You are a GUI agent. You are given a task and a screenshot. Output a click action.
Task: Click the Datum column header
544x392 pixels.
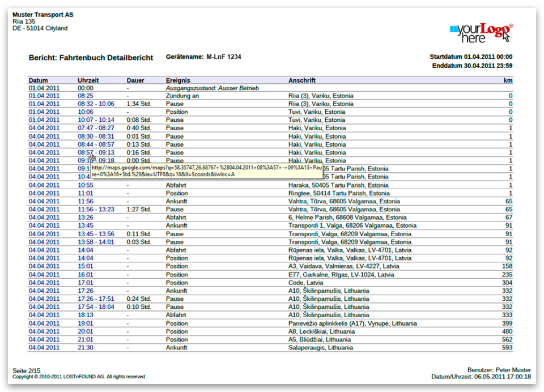(39, 80)
